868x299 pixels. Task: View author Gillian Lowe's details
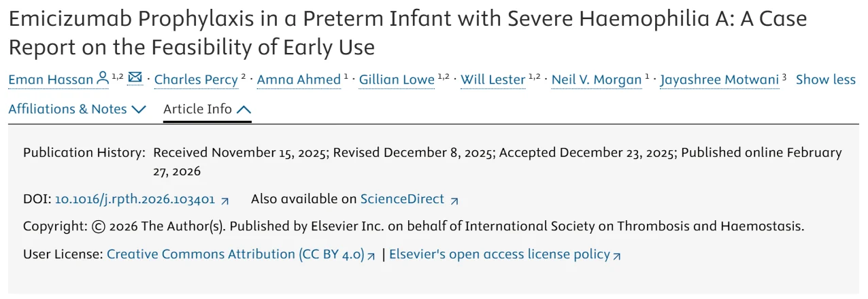point(397,80)
